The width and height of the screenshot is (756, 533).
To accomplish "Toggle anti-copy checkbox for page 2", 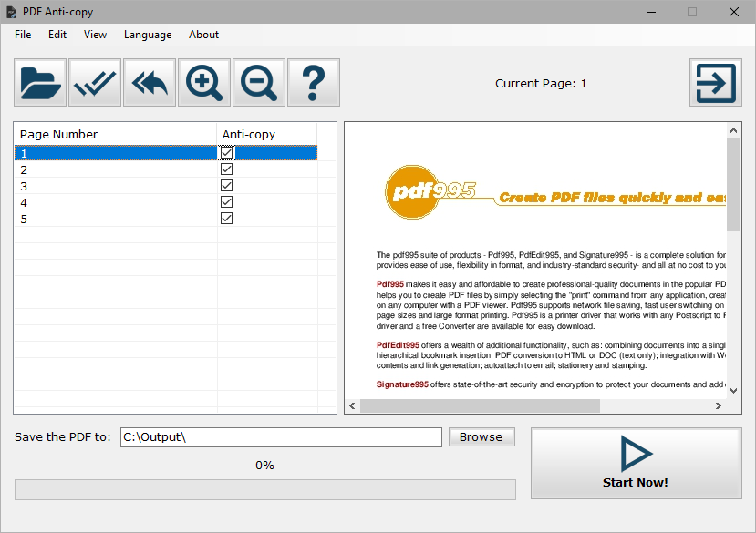I will tap(226, 169).
